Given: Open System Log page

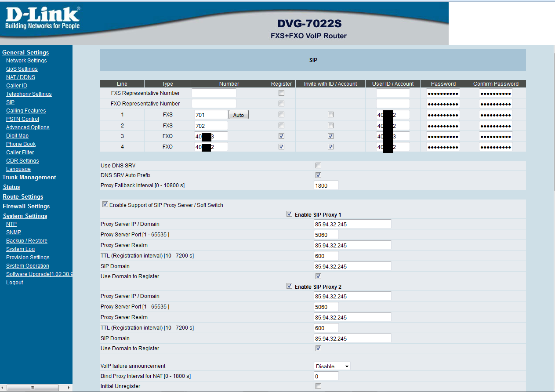Looking at the screenshot, I should click(20, 249).
